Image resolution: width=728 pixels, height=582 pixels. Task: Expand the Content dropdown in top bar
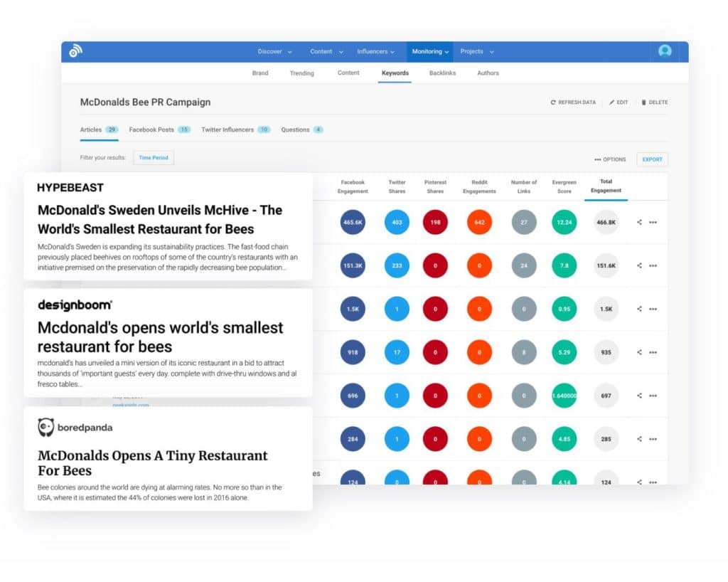(326, 51)
